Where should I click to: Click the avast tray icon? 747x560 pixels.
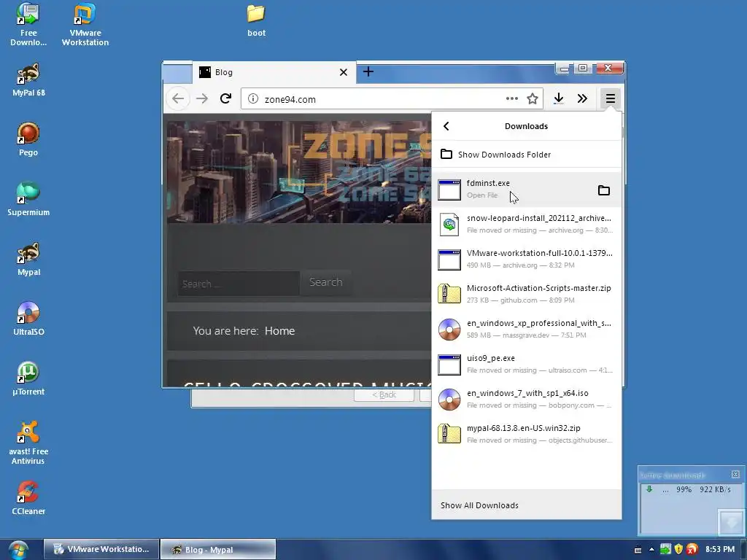[x=692, y=549]
